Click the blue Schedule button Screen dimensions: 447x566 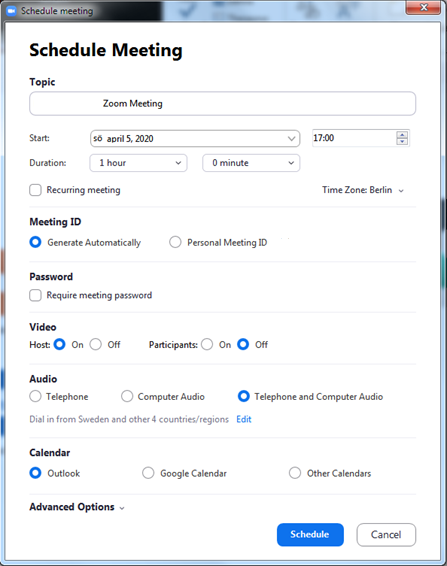click(x=310, y=535)
